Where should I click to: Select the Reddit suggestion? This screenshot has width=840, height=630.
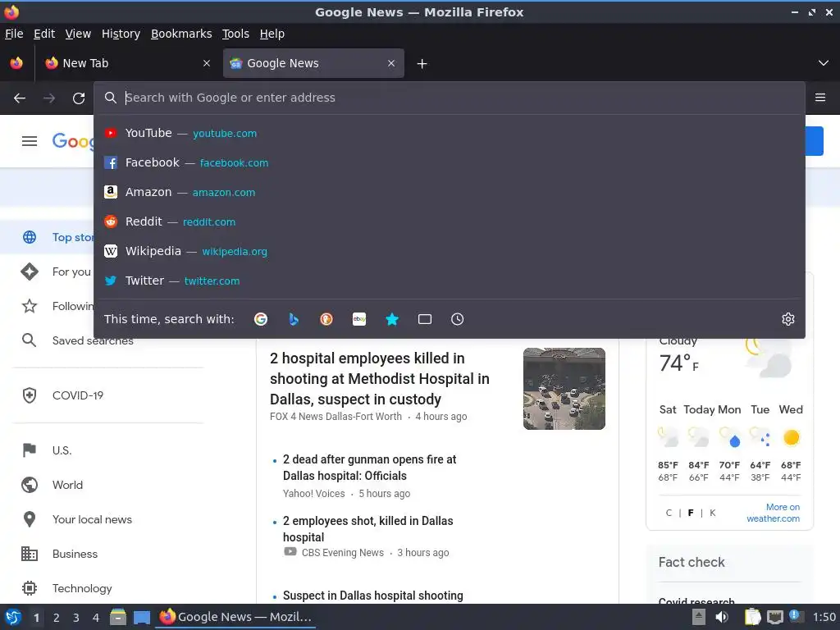point(449,221)
